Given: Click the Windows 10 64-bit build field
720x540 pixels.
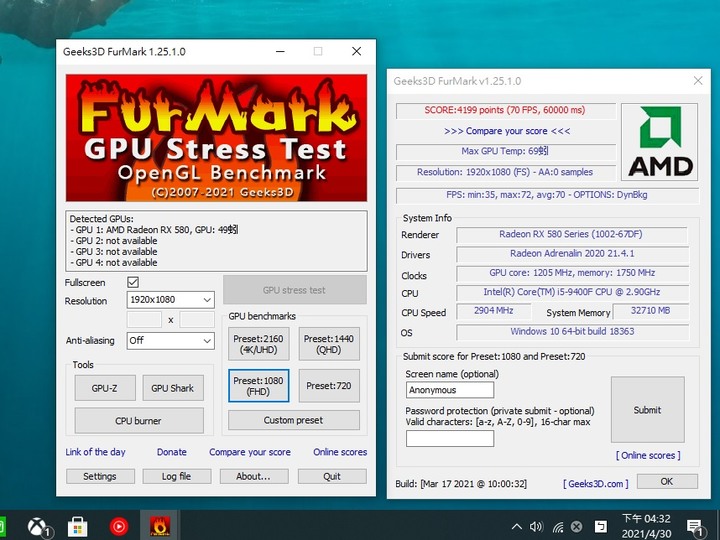Looking at the screenshot, I should point(572,332).
